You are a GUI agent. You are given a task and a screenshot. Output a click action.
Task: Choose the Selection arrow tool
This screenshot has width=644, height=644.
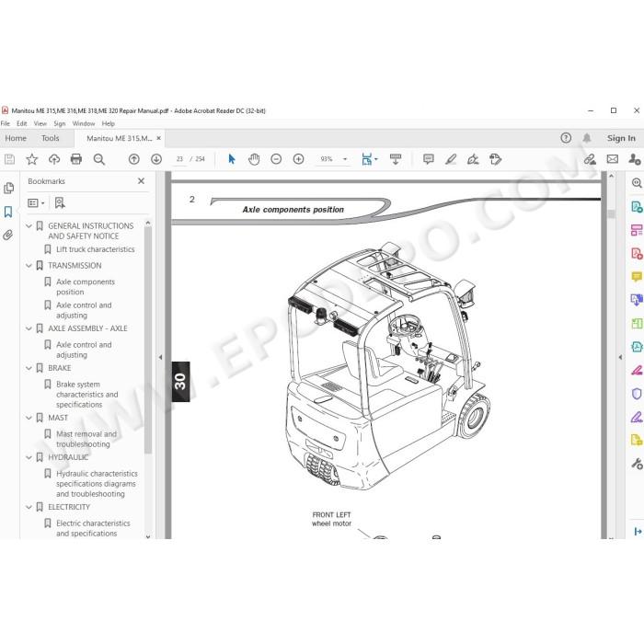(x=232, y=159)
